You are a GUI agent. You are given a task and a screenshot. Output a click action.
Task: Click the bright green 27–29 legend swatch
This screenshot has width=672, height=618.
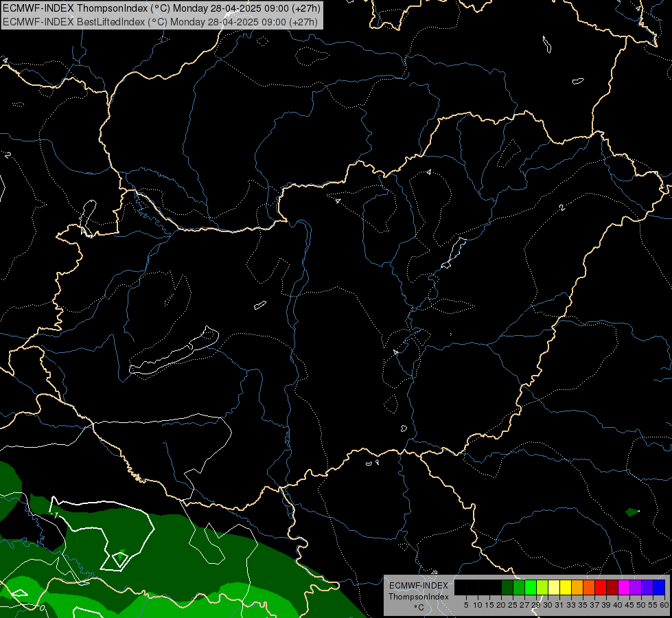point(531,587)
